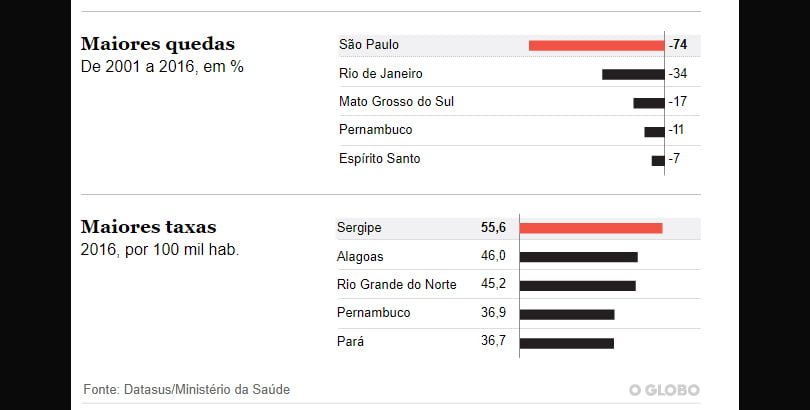Select the Alagoas black bar

coord(578,257)
